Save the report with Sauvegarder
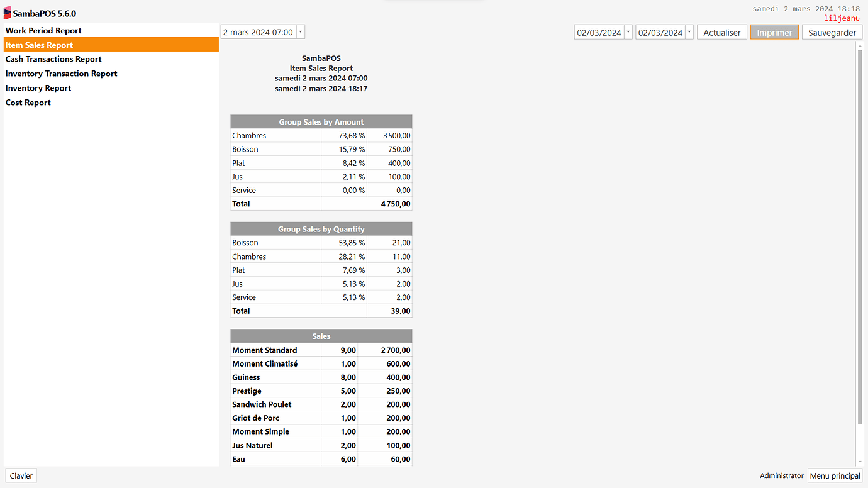Viewport: 868px width, 488px height. pos(832,31)
